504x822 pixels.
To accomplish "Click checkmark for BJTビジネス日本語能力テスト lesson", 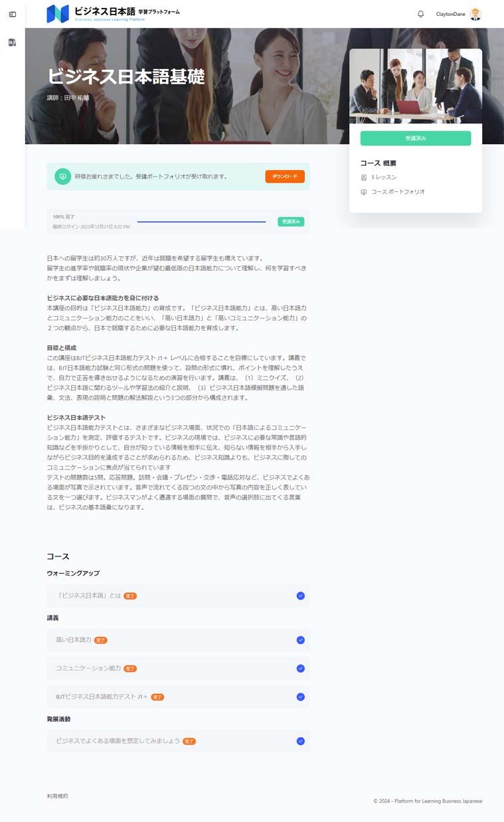I will point(300,697).
